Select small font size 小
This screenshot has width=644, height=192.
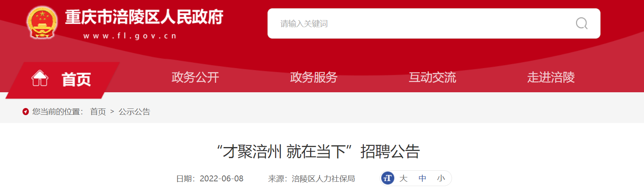click(x=441, y=179)
